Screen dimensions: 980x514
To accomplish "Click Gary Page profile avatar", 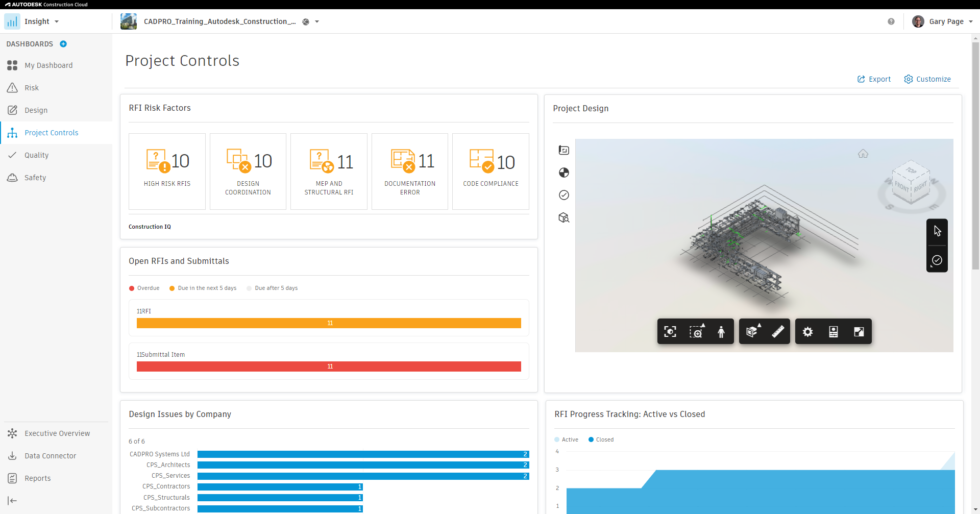I will click(x=918, y=21).
